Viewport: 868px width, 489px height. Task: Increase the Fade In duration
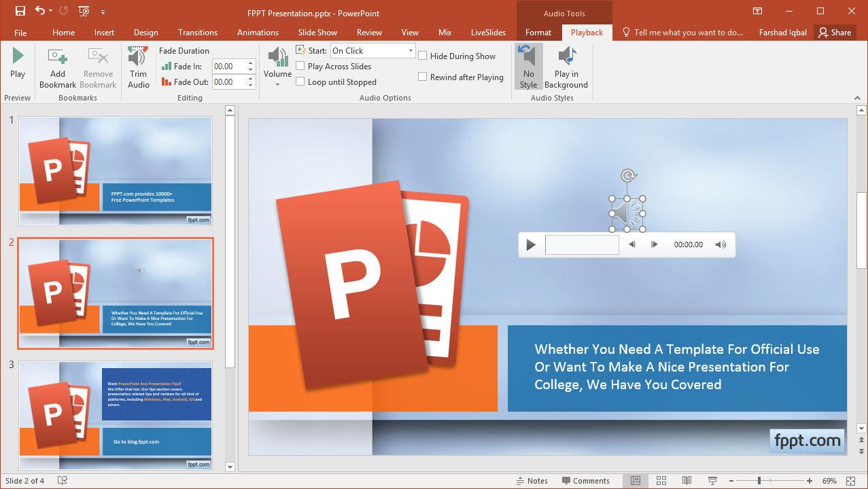click(x=251, y=63)
